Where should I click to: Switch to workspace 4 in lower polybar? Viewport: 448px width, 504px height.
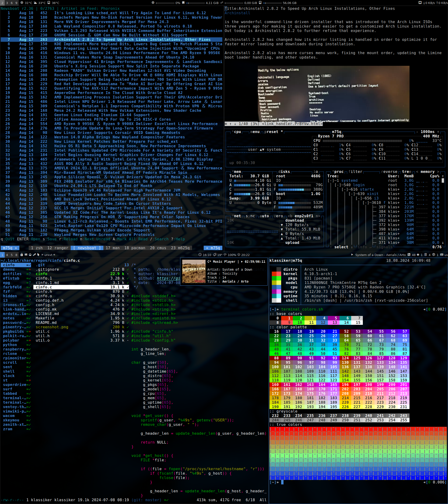point(7,255)
